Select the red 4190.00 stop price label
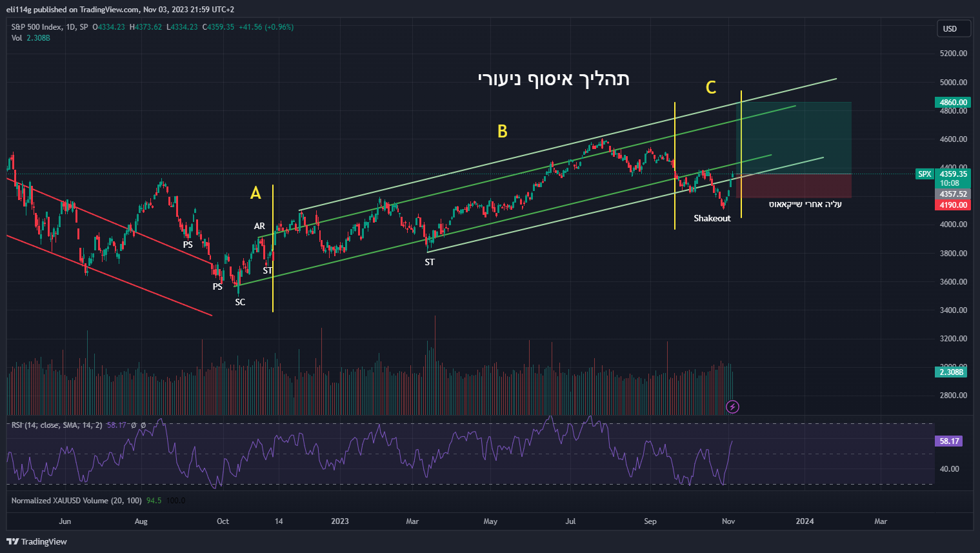Viewport: 980px width, 553px height. tap(953, 205)
